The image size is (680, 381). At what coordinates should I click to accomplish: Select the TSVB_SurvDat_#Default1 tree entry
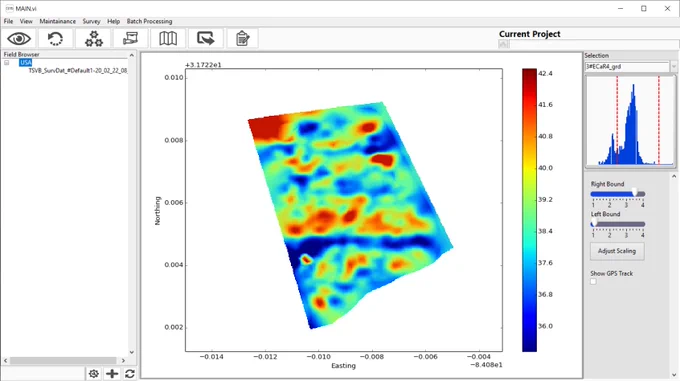coord(78,71)
